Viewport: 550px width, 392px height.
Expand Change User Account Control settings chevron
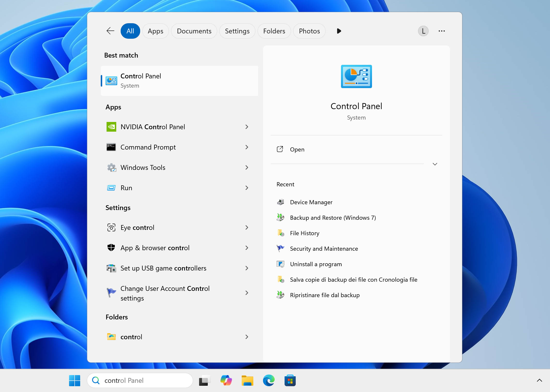247,293
